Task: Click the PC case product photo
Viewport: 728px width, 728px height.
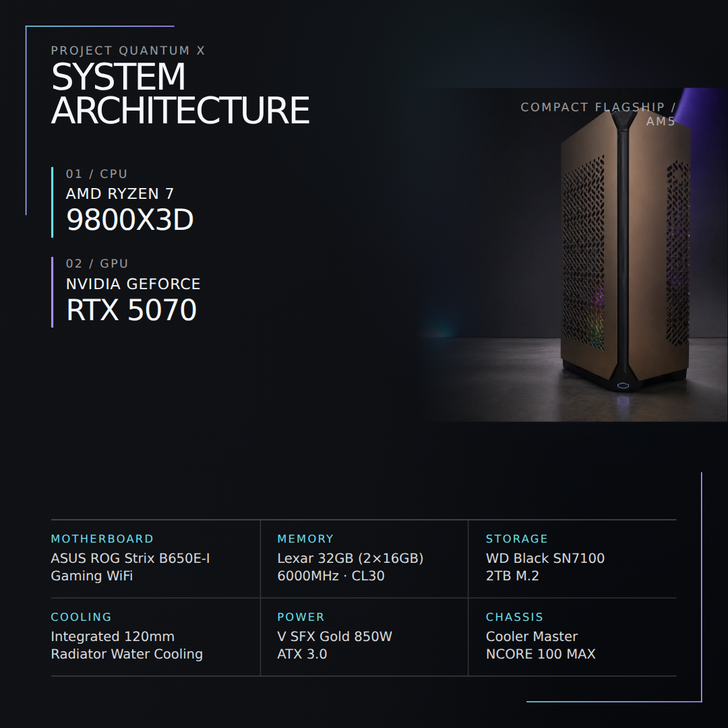Action: click(574, 254)
